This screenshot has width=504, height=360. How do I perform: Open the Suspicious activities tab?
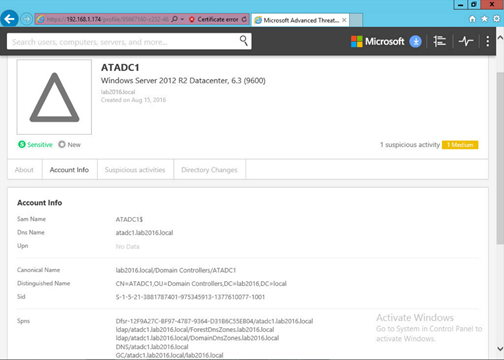[135, 170]
